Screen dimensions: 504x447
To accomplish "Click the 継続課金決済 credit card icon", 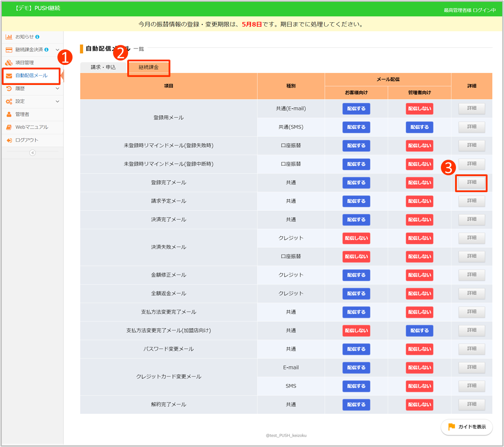I will [9, 50].
